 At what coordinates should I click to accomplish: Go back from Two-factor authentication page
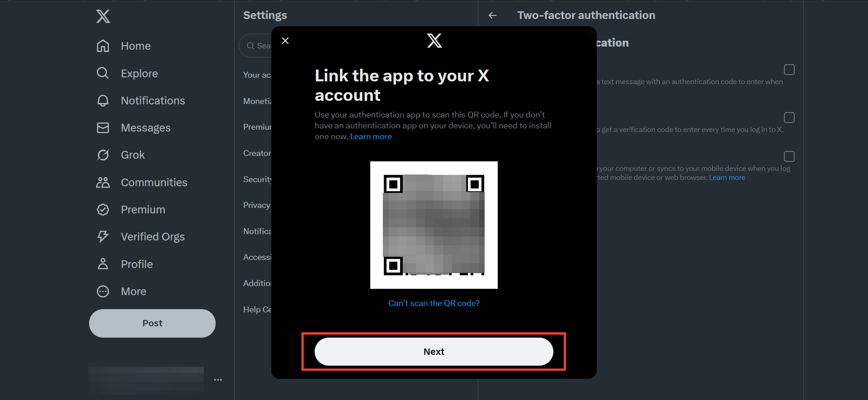click(x=493, y=15)
